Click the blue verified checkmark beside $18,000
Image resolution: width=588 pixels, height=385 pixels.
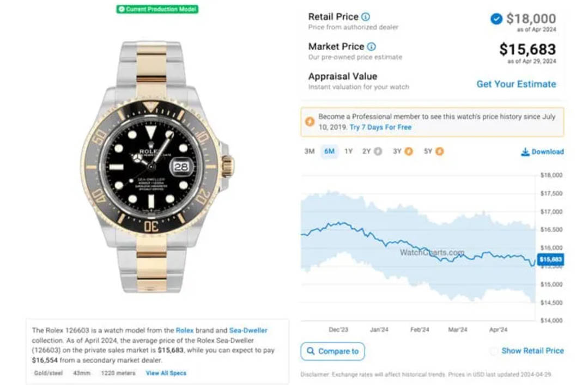point(496,19)
